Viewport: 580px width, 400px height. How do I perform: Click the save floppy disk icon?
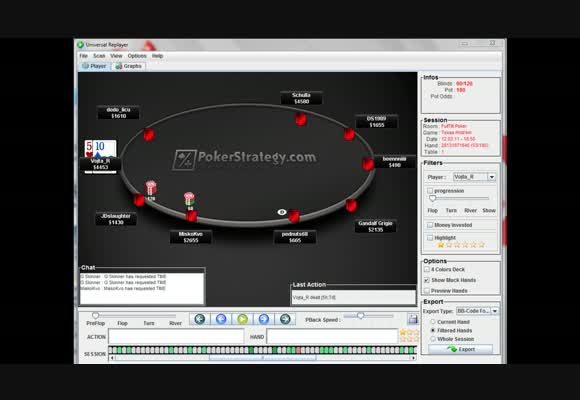point(412,319)
